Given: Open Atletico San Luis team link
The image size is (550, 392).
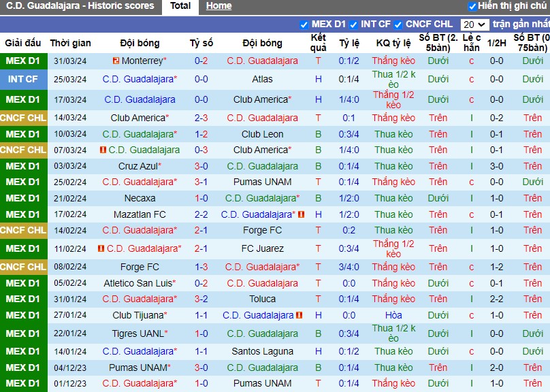Looking at the screenshot, I should [140, 283].
